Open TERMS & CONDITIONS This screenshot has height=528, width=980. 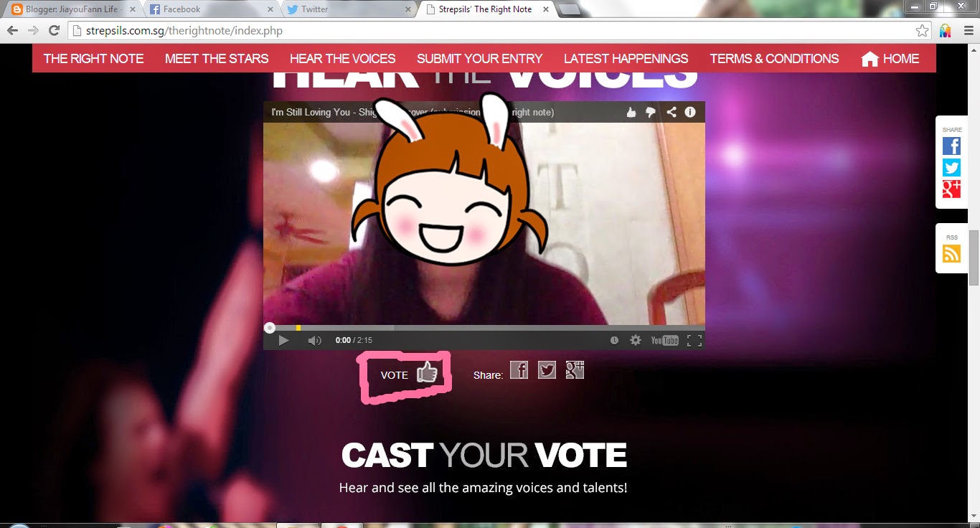tap(775, 59)
